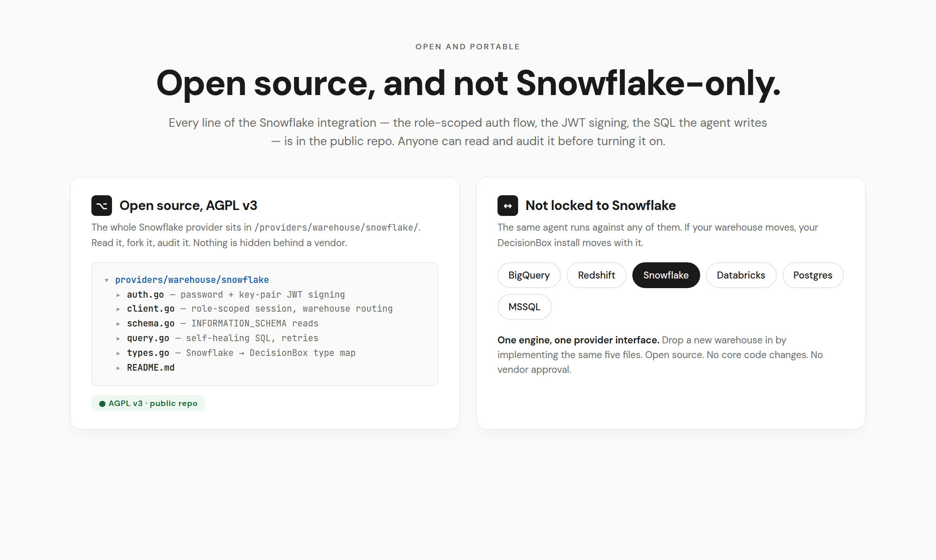Choose the Postgres warehouse pill
The height and width of the screenshot is (560, 936).
click(813, 275)
